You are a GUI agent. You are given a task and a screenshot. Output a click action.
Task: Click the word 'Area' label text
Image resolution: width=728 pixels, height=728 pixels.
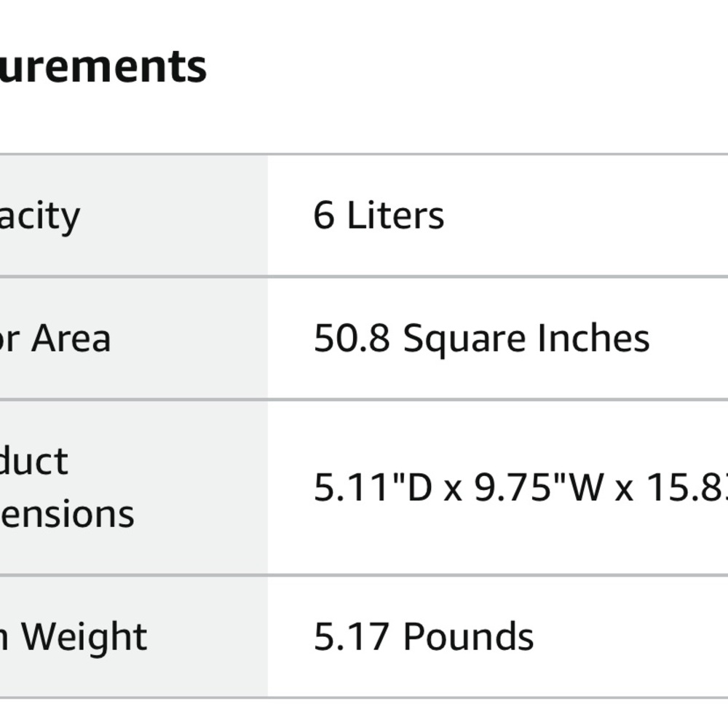(x=71, y=339)
